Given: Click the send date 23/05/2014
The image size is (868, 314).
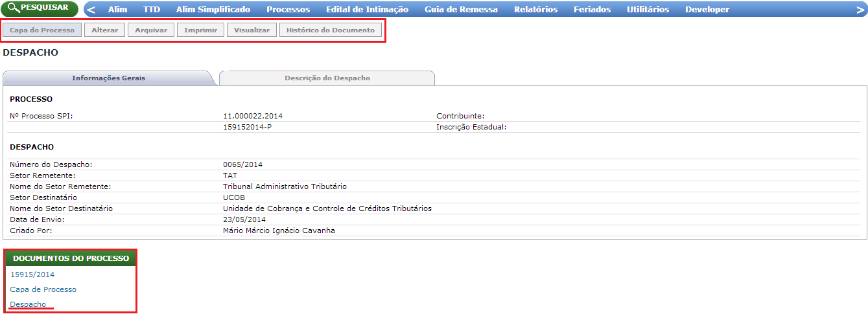Looking at the screenshot, I should pyautogui.click(x=244, y=219).
